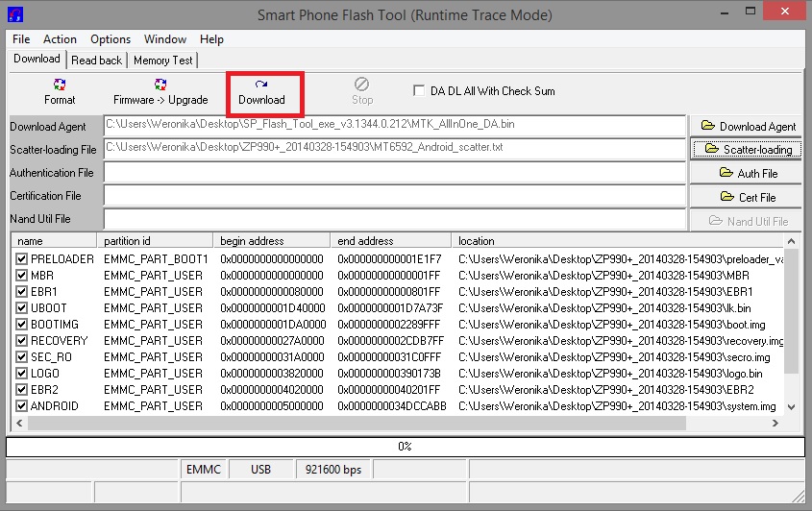Screen dimensions: 812x511
Task: Click the Cert File folder button
Action: point(748,197)
